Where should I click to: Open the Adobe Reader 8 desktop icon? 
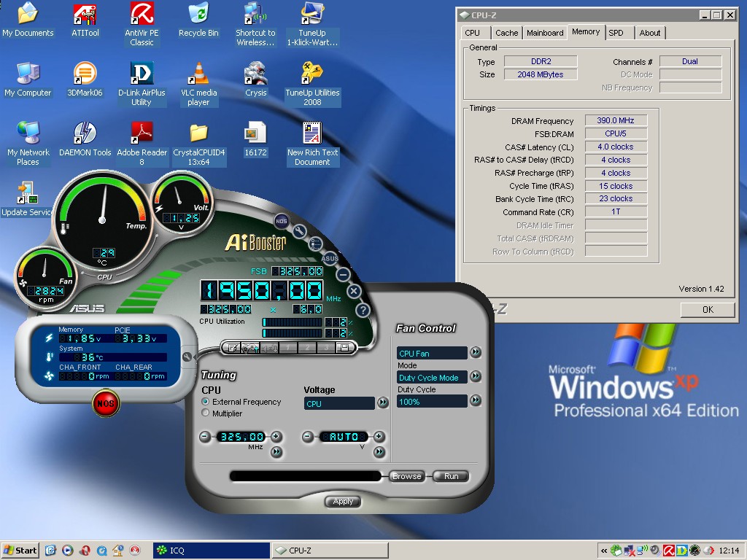[142, 144]
